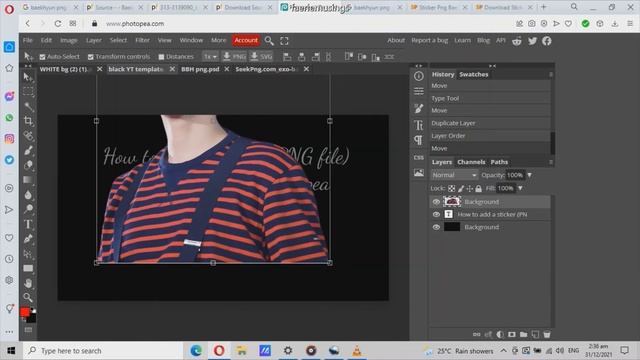
Task: Open the Learn link
Action: (462, 40)
